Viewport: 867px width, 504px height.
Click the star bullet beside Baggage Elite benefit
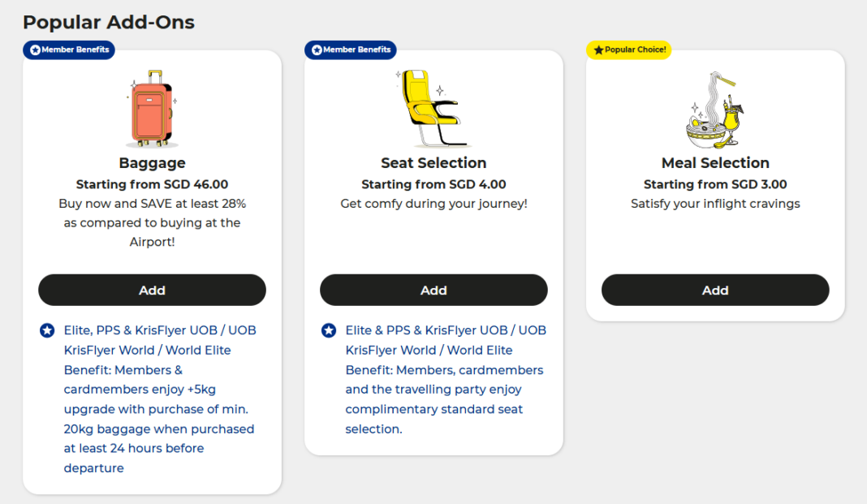[x=46, y=330]
